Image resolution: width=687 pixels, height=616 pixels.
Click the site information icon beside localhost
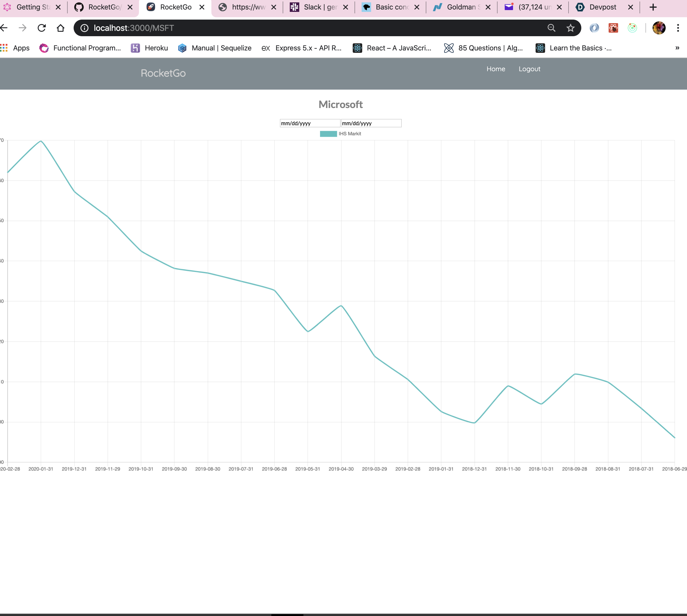[x=85, y=28]
